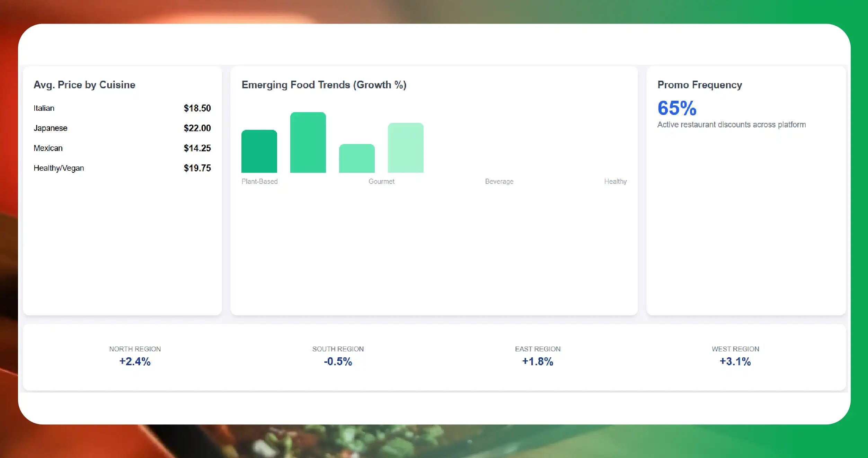Select the Plant-Based axis label
The height and width of the screenshot is (458, 868).
[x=259, y=181]
